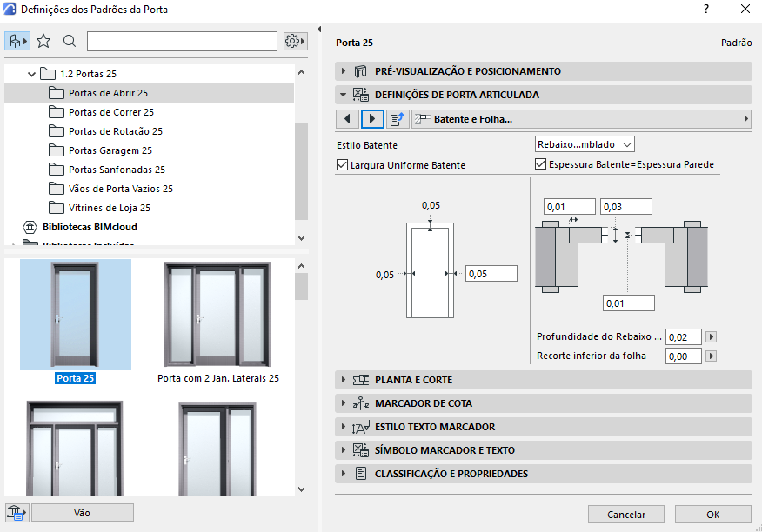Image resolution: width=762 pixels, height=532 pixels.
Task: Select door with transom and sidelights thumbnail
Action: pyautogui.click(x=75, y=449)
